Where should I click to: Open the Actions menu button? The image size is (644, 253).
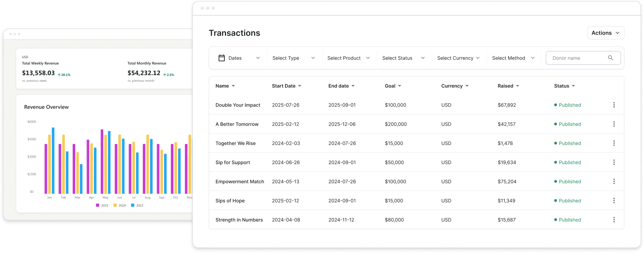605,33
